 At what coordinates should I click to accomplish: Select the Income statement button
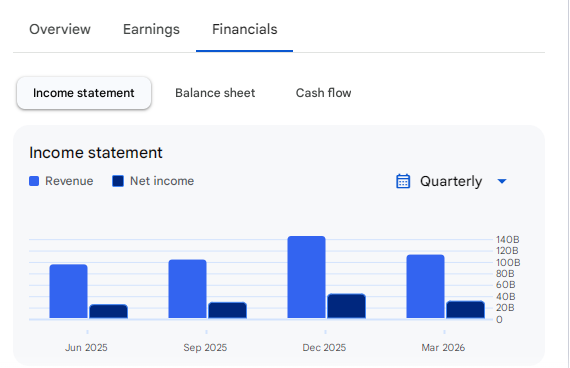84,93
